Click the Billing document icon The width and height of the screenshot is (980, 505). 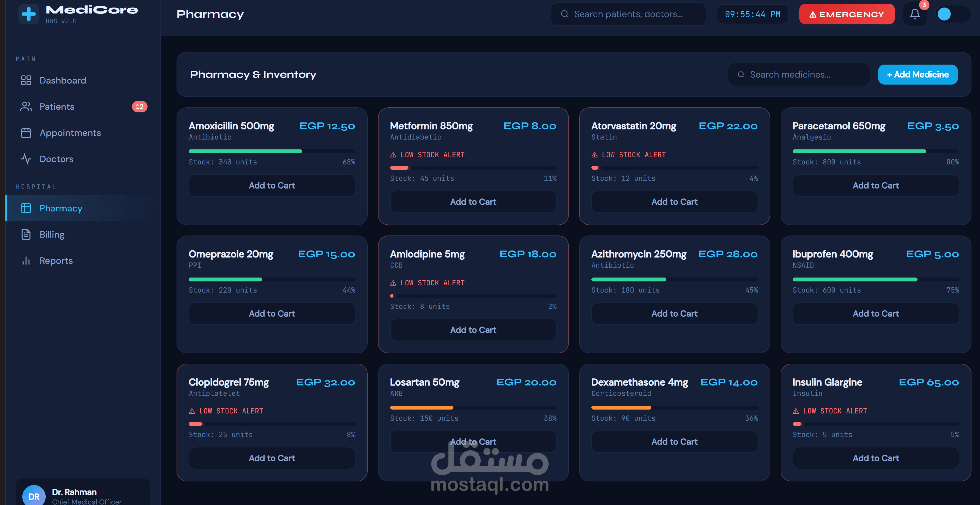(26, 234)
